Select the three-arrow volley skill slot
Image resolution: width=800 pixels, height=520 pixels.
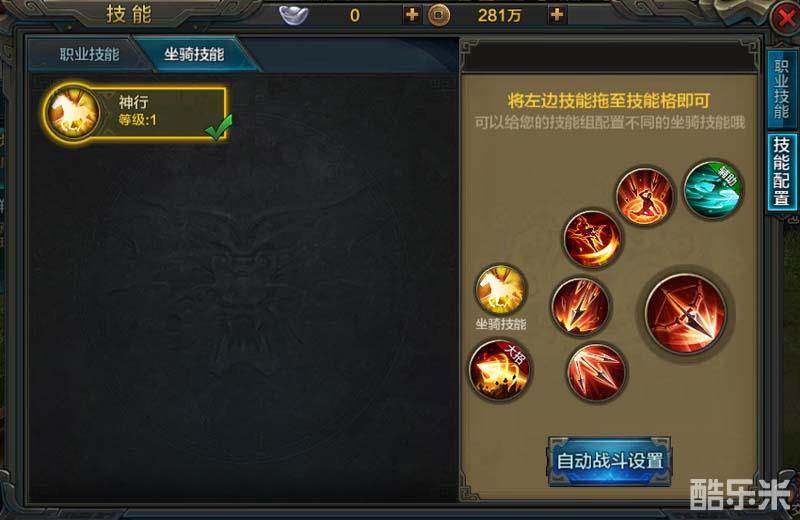pyautogui.click(x=595, y=372)
